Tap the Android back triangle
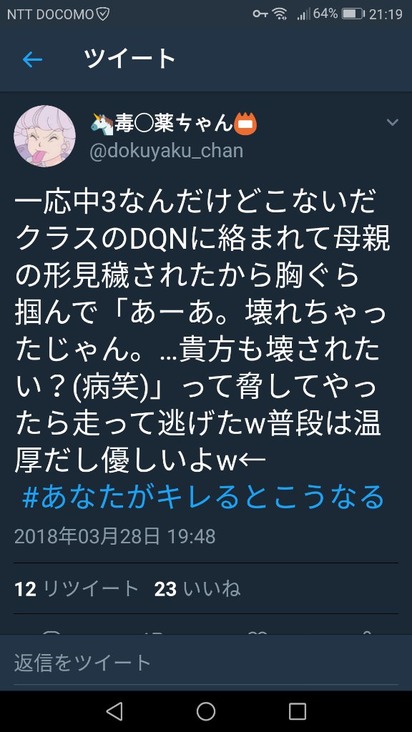 [114, 711]
